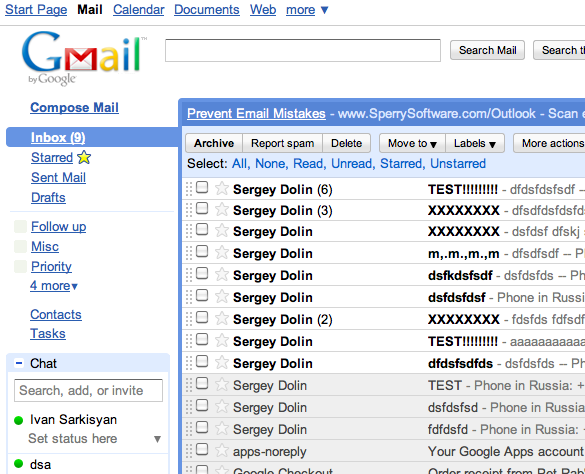Click the Follow up label color square
Image resolution: width=585 pixels, height=474 pixels.
pyautogui.click(x=20, y=227)
